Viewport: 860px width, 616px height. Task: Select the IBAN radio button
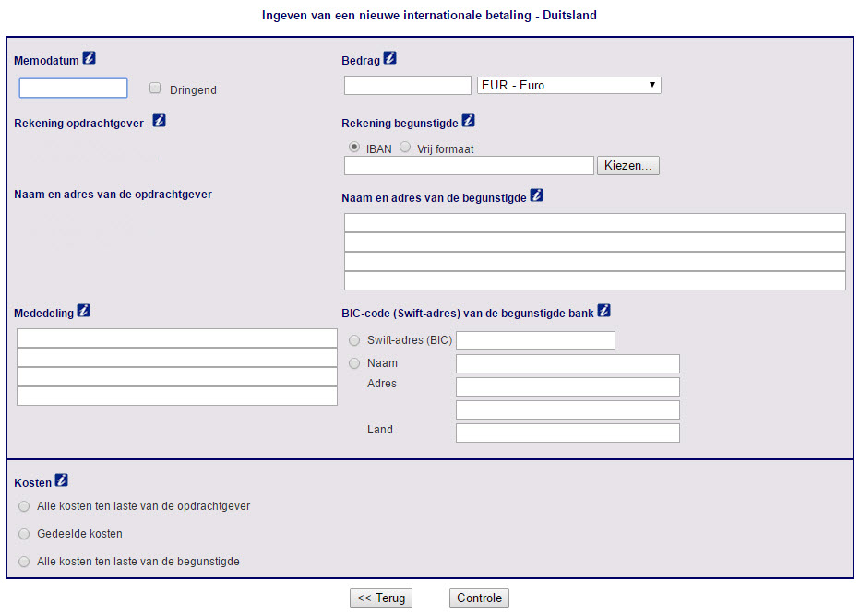pyautogui.click(x=354, y=148)
